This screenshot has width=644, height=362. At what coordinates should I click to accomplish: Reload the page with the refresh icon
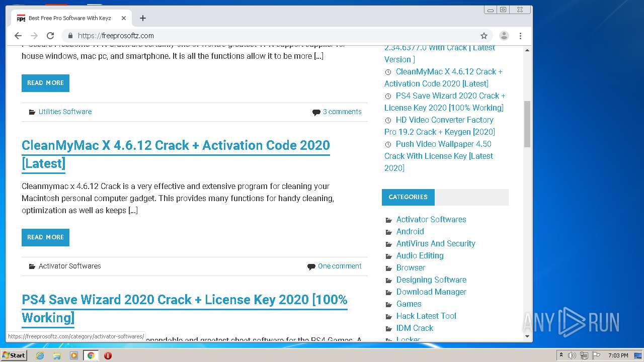point(50,36)
